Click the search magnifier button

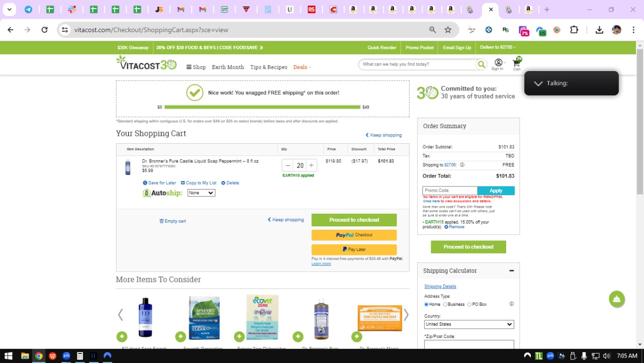click(x=481, y=64)
